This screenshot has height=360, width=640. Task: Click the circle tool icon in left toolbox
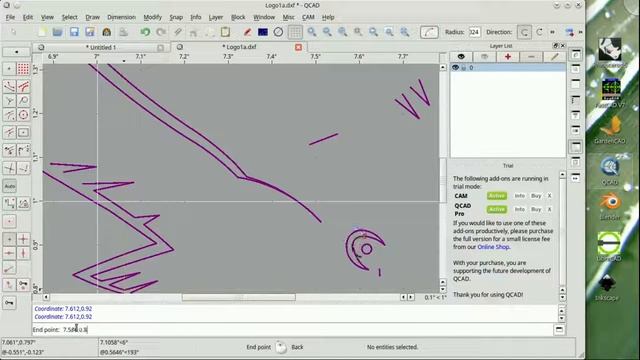23,115
